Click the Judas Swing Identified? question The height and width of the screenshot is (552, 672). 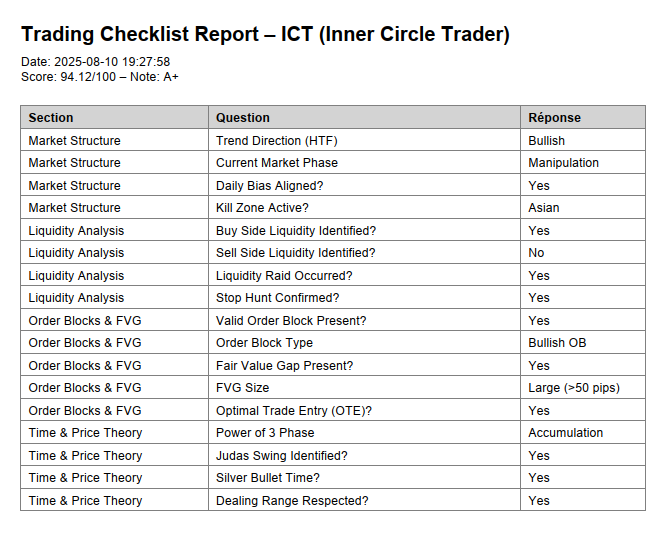pos(282,456)
